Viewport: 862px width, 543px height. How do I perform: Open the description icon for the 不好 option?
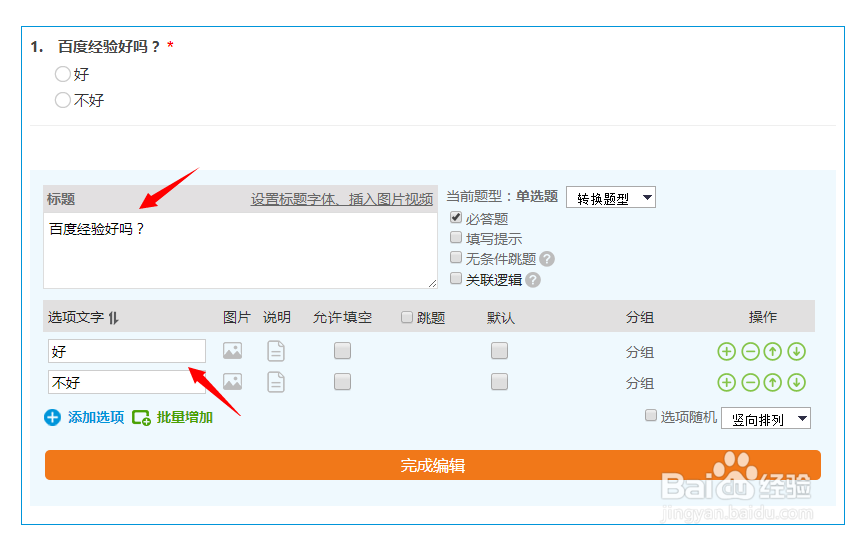point(276,382)
